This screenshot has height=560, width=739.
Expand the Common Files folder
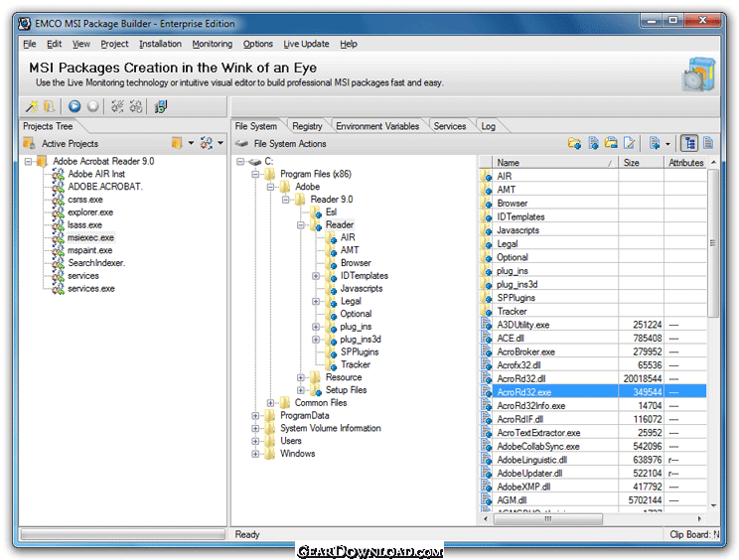coord(270,403)
